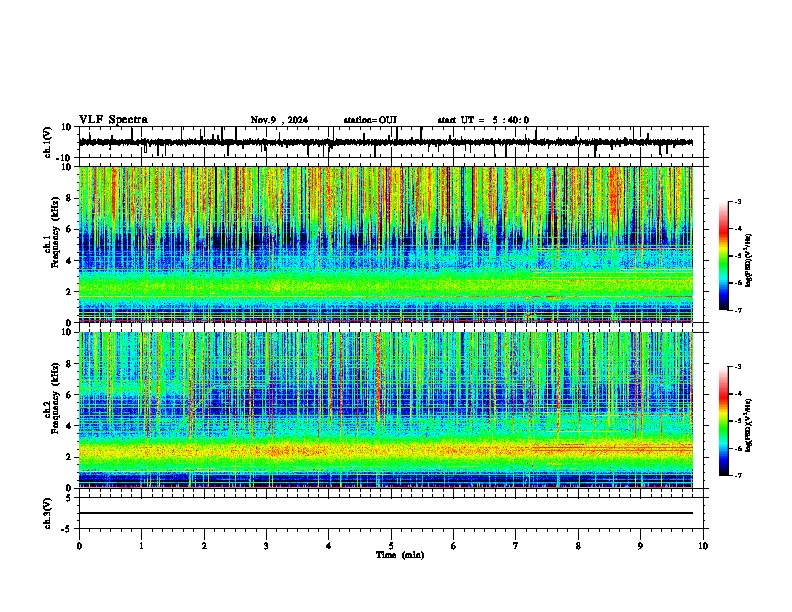Click the "-3" label on ch.2 colorbar

click(x=737, y=367)
